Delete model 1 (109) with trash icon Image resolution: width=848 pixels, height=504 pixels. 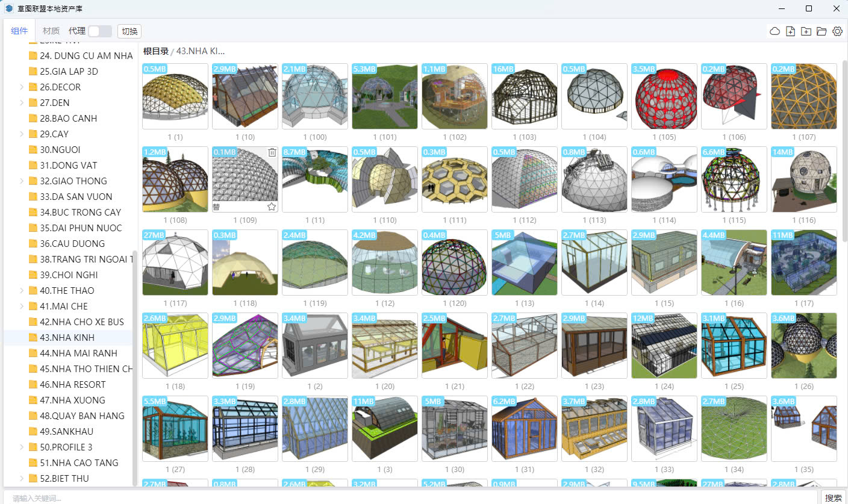(x=272, y=152)
